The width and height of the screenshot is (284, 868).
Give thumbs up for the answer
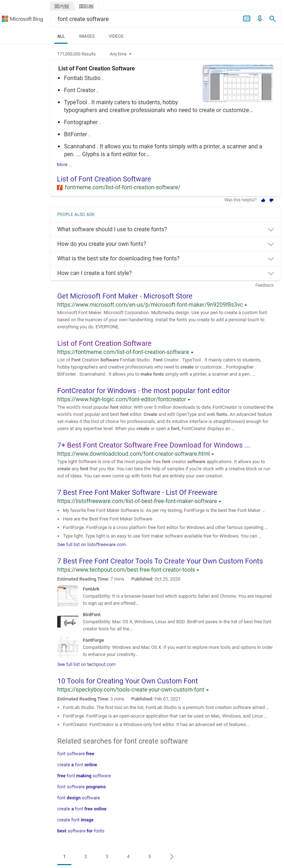pos(263,200)
